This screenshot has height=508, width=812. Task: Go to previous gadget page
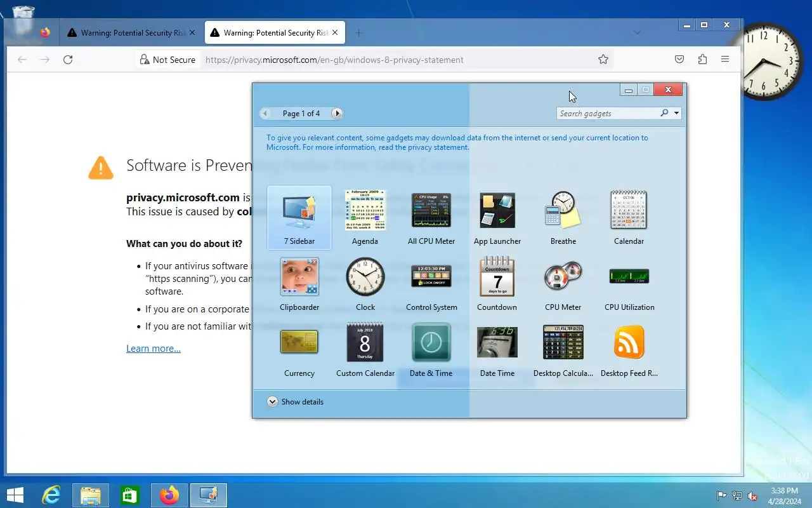pyautogui.click(x=266, y=114)
